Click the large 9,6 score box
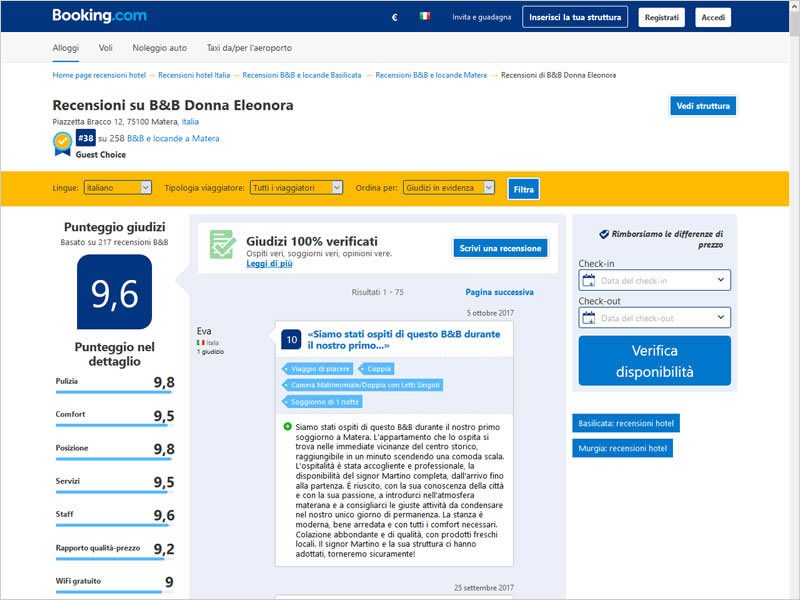The image size is (800, 600). tap(114, 292)
